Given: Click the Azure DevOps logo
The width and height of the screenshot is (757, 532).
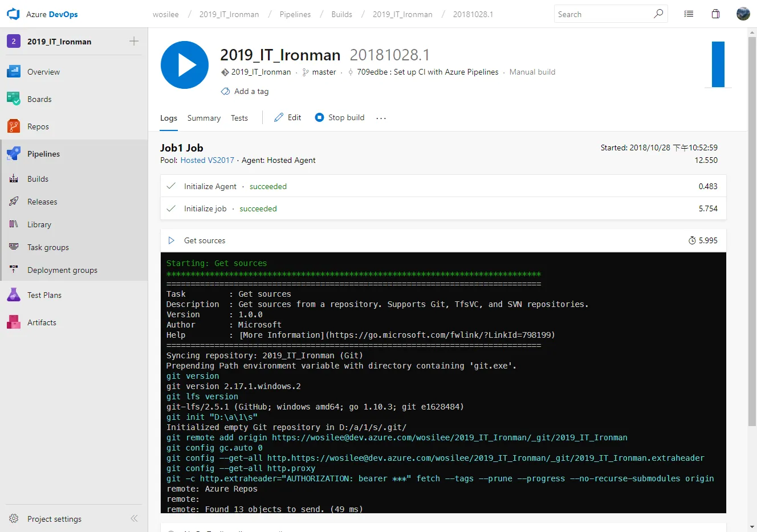Looking at the screenshot, I should pos(13,14).
